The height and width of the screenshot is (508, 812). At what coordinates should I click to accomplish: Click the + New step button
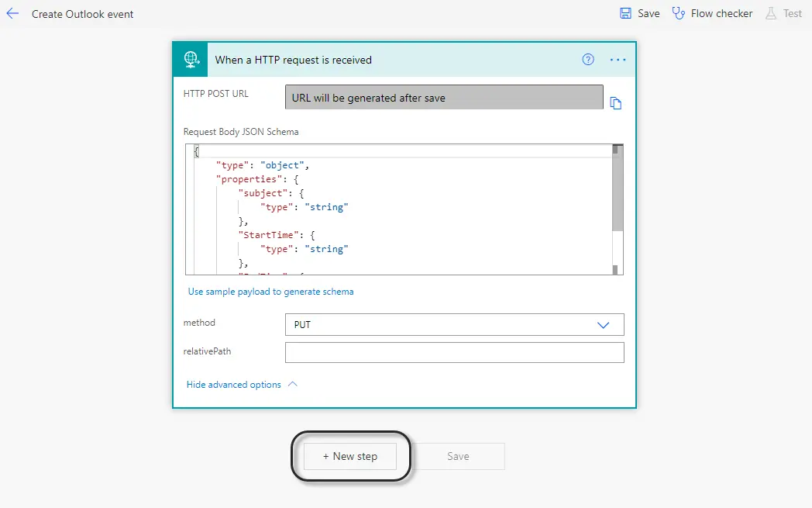tap(350, 456)
